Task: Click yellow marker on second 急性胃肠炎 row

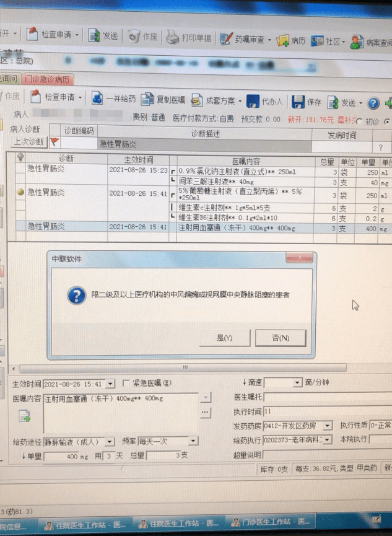Action: point(20,192)
